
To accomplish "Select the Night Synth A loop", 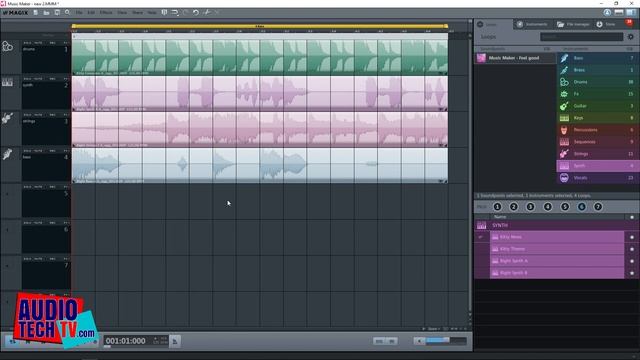I will 557,261.
